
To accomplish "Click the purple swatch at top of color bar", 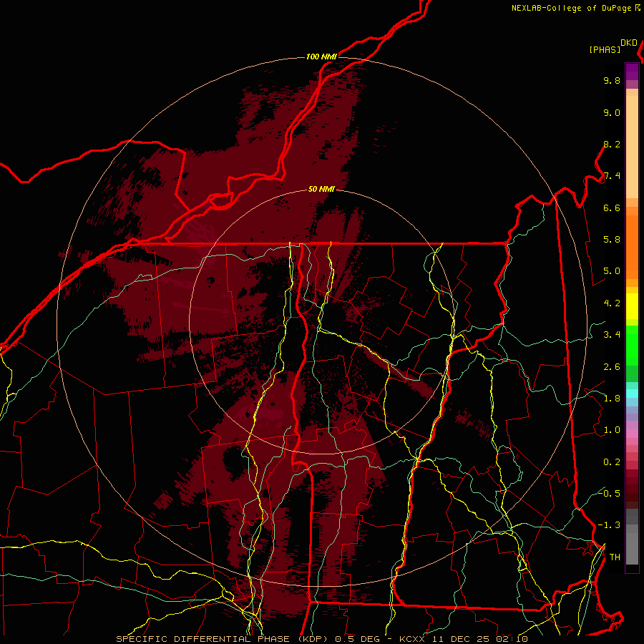I will pos(632,72).
